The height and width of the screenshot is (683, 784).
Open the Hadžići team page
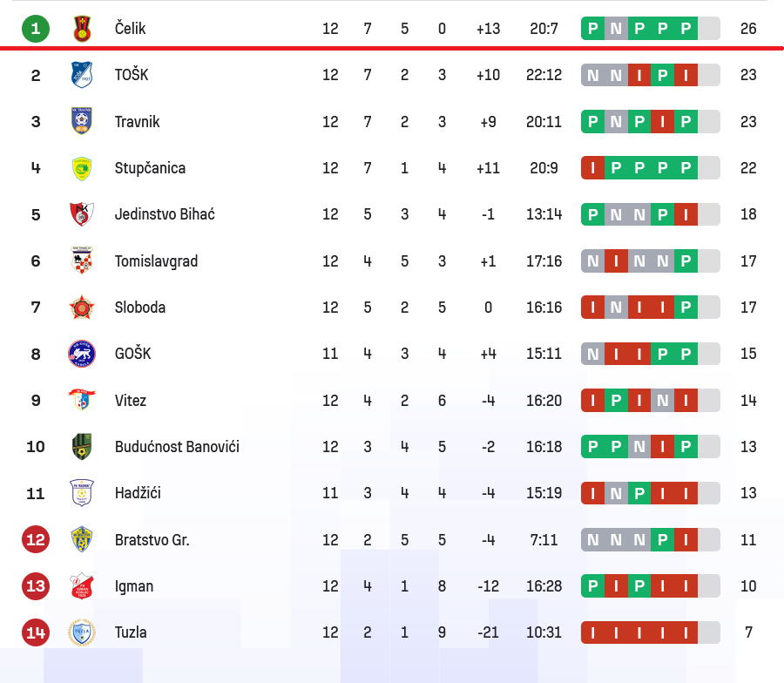tap(138, 493)
